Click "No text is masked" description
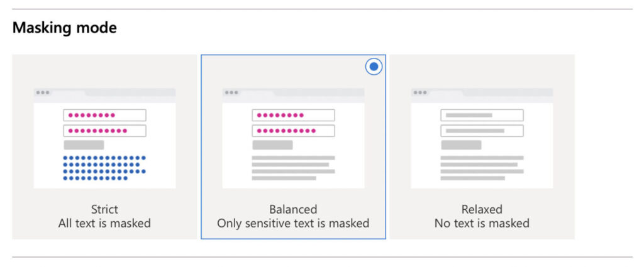 tap(482, 223)
